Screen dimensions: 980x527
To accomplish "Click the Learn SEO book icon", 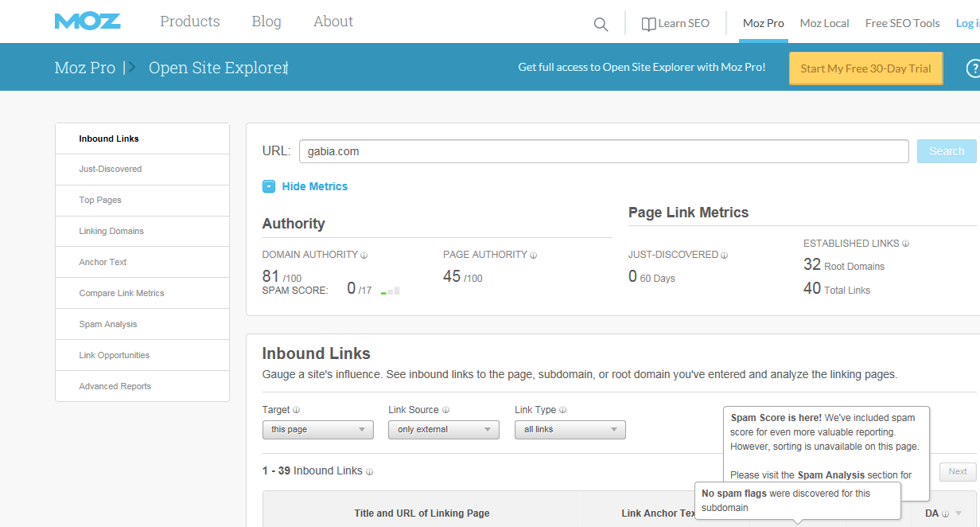I will 648,24.
